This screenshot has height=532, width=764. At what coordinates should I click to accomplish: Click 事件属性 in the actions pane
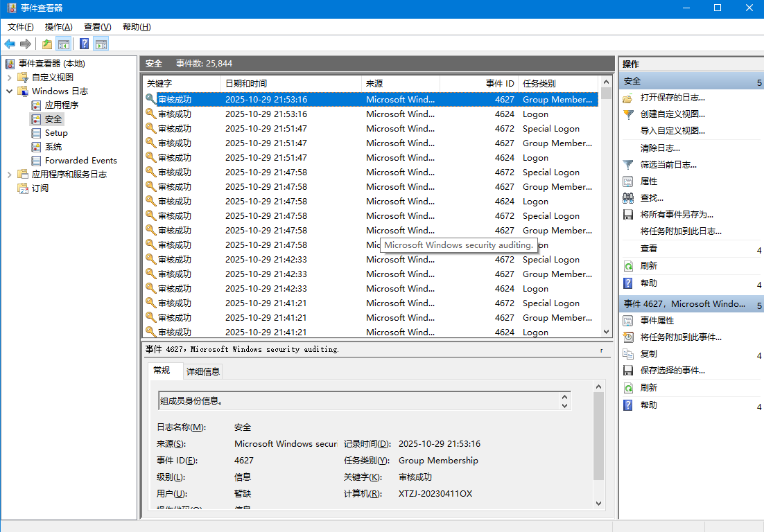pos(657,321)
